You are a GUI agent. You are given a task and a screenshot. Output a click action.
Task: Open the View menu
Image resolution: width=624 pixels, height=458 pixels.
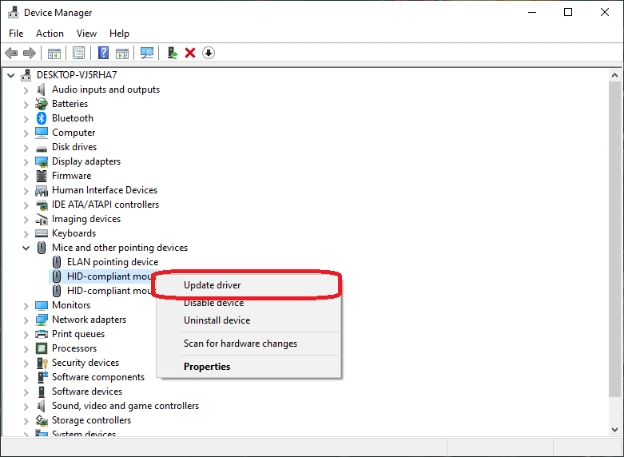(x=86, y=33)
